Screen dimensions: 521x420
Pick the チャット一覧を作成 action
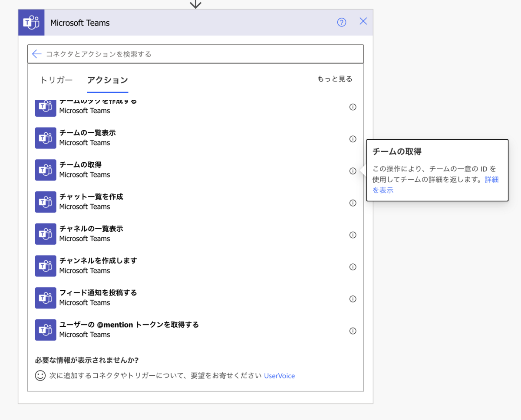pyautogui.click(x=195, y=202)
